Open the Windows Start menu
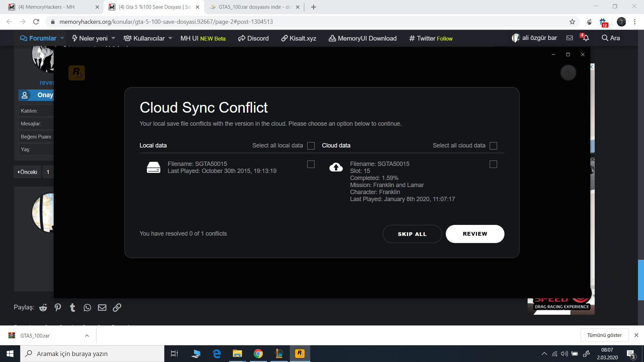This screenshot has width=644, height=362. (10, 354)
